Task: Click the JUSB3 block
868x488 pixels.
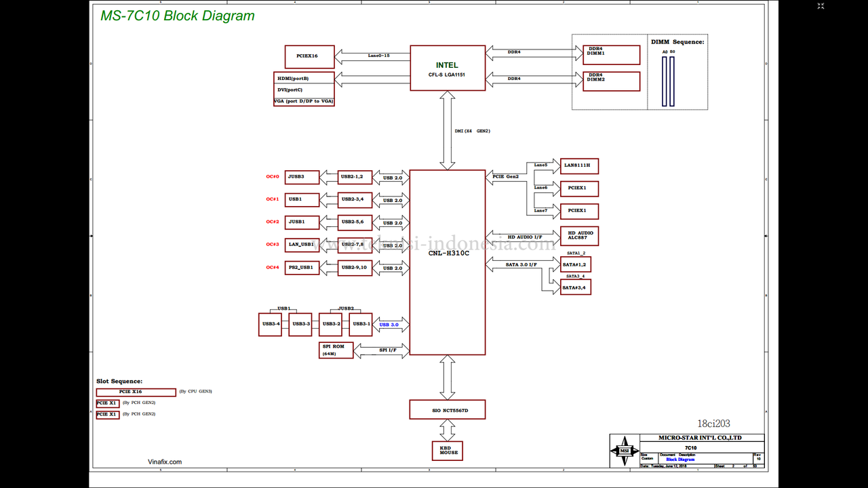Action: tap(302, 177)
